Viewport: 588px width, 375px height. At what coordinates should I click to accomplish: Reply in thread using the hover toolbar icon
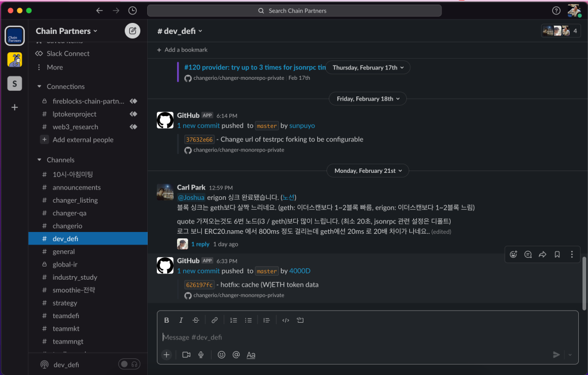[528, 254]
